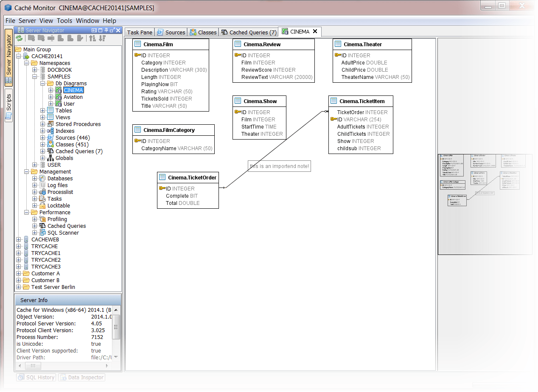This screenshot has width=538, height=392.
Task: Click the Aviation diagram icon in tree
Action: click(59, 97)
